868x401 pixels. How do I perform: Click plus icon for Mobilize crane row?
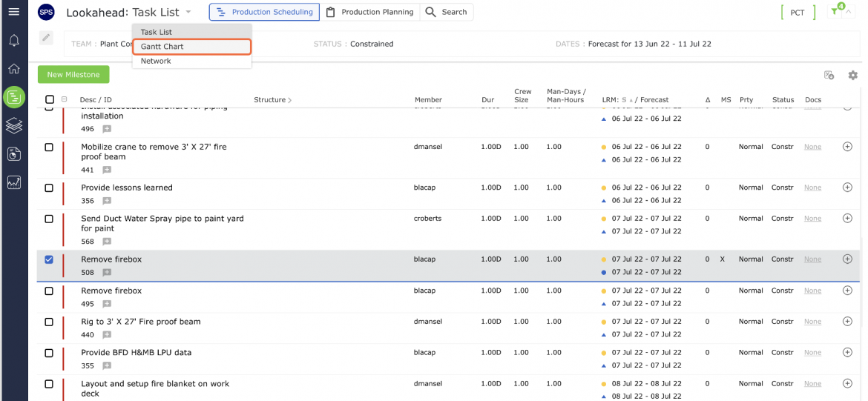[847, 147]
